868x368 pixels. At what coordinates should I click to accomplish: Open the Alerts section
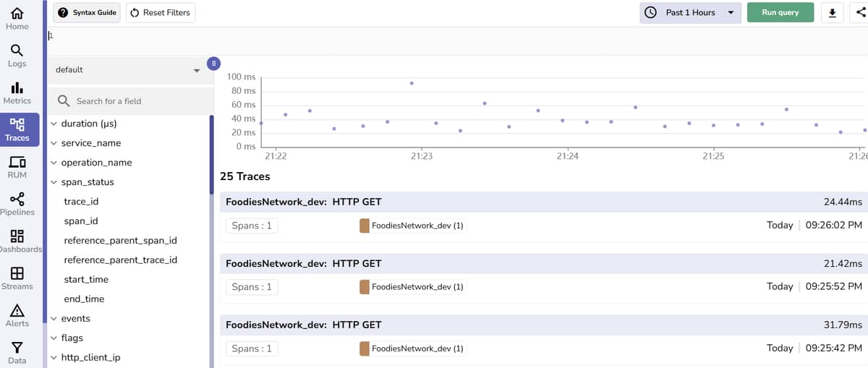tap(17, 315)
